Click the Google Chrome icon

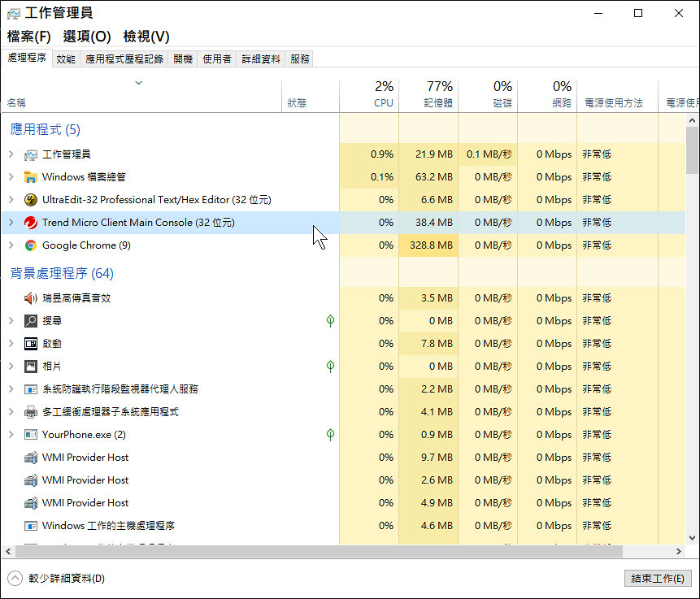point(30,245)
